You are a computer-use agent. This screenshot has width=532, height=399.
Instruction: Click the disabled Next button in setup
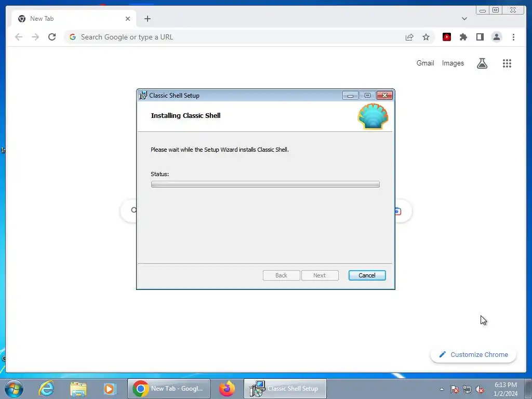[x=320, y=275]
